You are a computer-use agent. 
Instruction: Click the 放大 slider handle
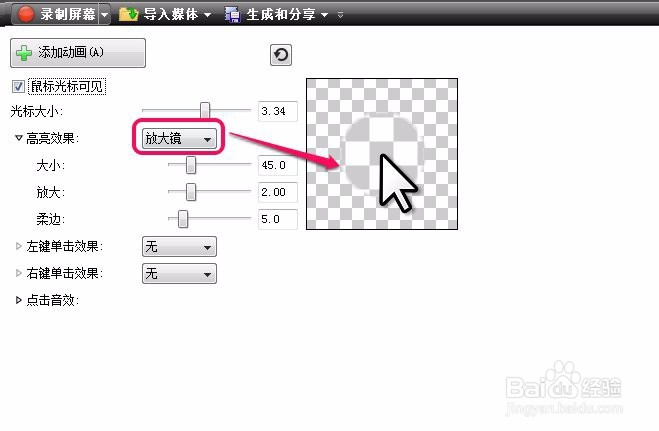191,192
